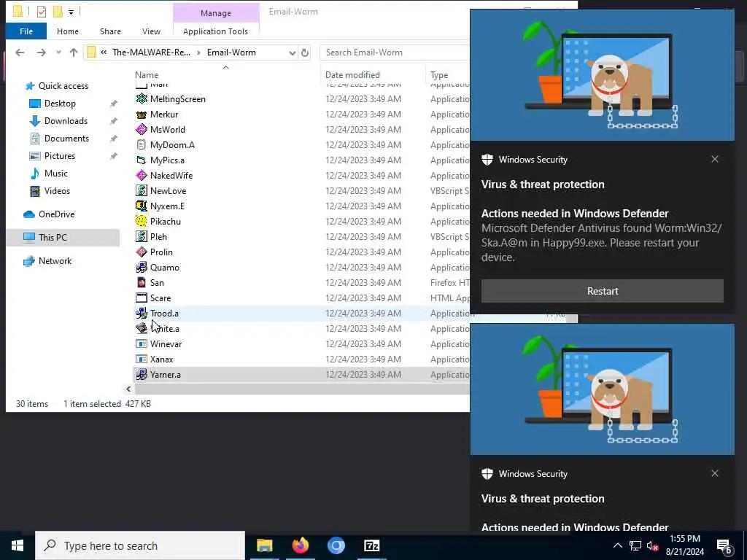The image size is (747, 560).
Task: Select the MyDoom.A file icon
Action: [x=142, y=145]
